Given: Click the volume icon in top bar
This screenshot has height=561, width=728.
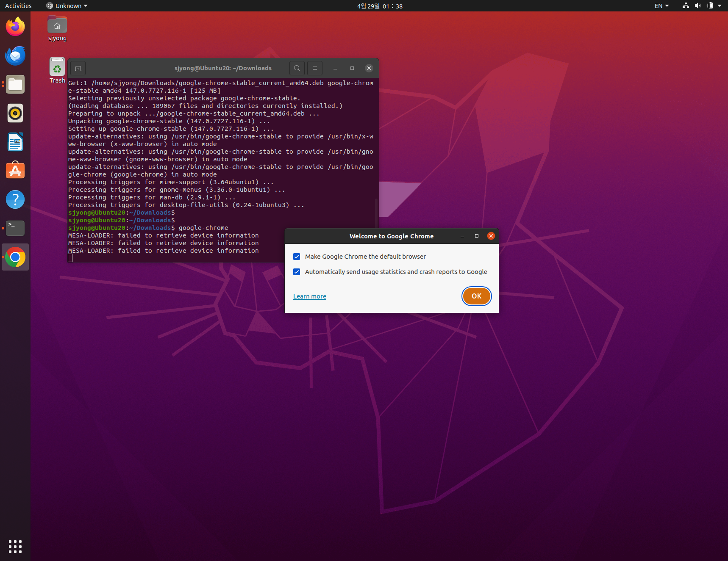Looking at the screenshot, I should coord(698,6).
